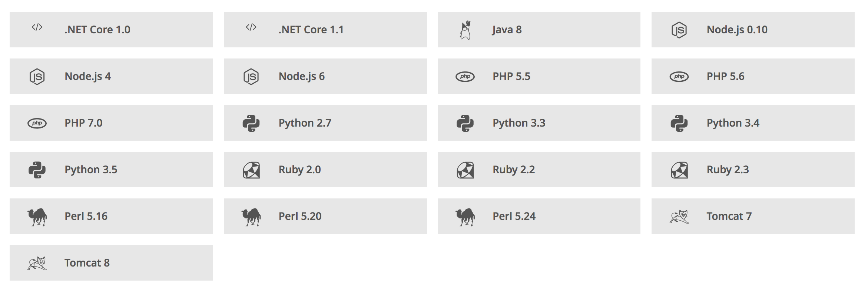Click the Perl camel icon beside Perl 5.16
The width and height of the screenshot is (868, 288).
coord(37,217)
